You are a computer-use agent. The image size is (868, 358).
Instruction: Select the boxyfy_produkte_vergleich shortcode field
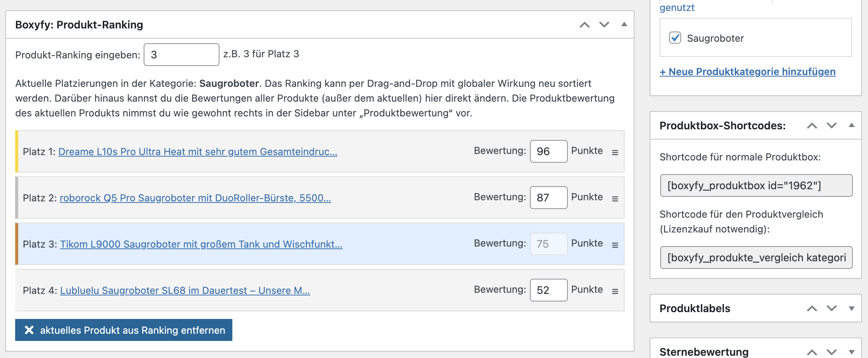tap(756, 258)
